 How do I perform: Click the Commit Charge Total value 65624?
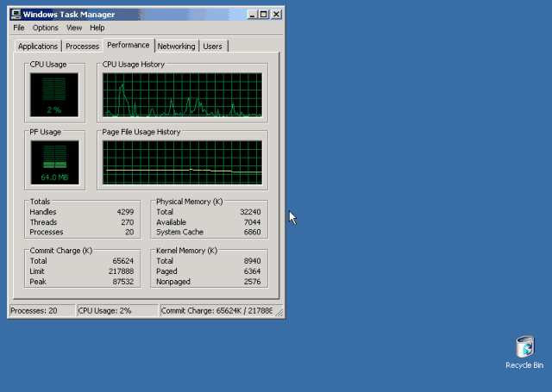coord(122,261)
